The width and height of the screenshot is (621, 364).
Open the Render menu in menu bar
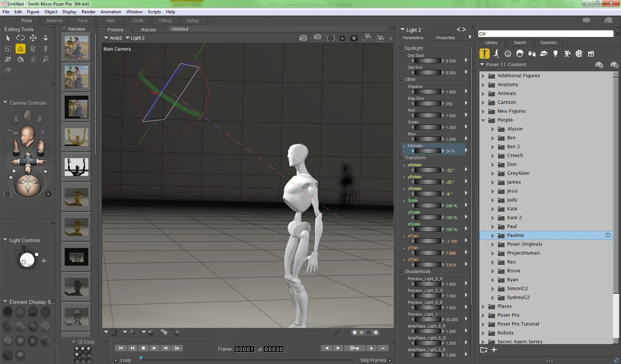click(88, 12)
